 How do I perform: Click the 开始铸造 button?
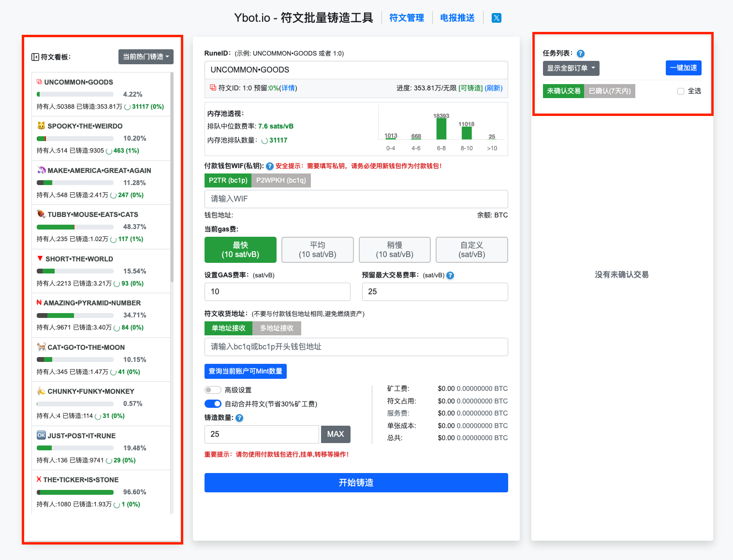(x=356, y=482)
